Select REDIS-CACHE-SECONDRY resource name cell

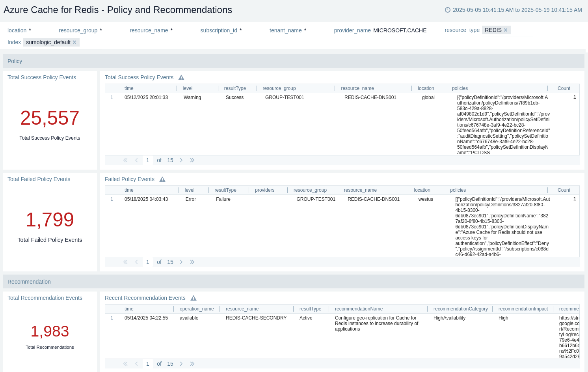(256, 318)
